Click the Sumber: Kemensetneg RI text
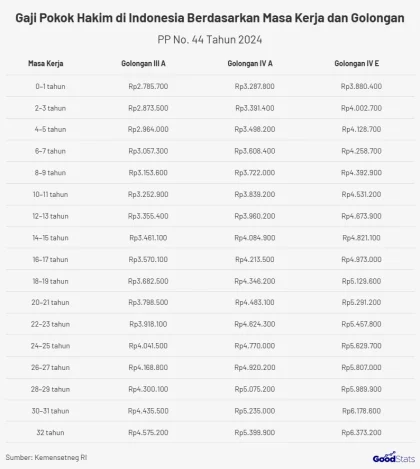The width and height of the screenshot is (420, 469). point(46,457)
